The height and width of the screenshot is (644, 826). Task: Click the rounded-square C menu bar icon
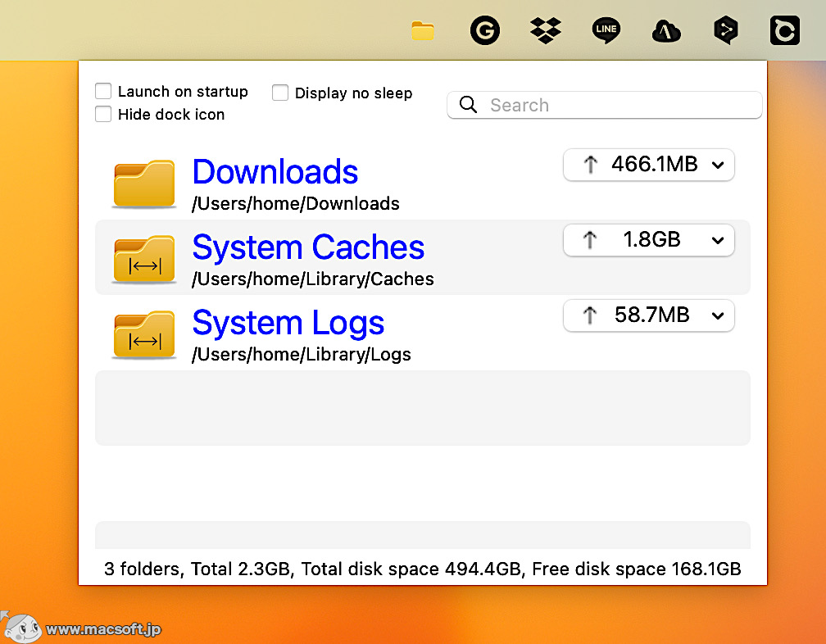[785, 30]
